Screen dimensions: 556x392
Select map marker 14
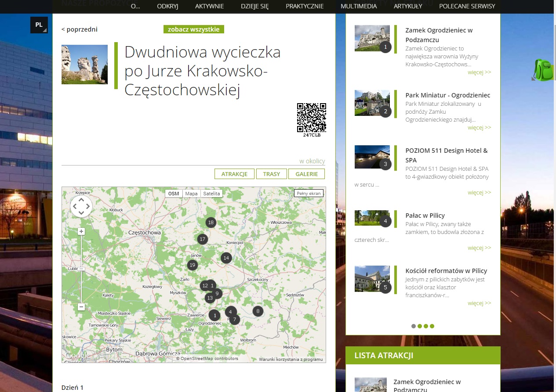coord(226,258)
